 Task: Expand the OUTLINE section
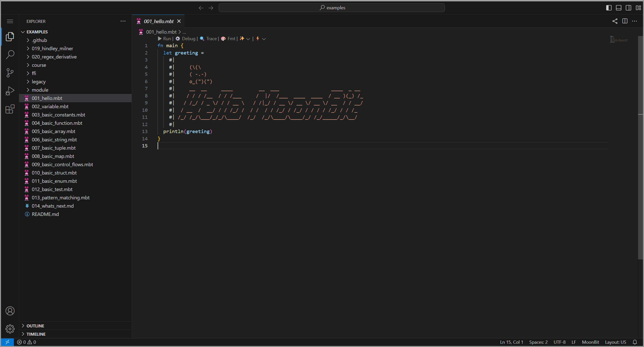(75, 326)
